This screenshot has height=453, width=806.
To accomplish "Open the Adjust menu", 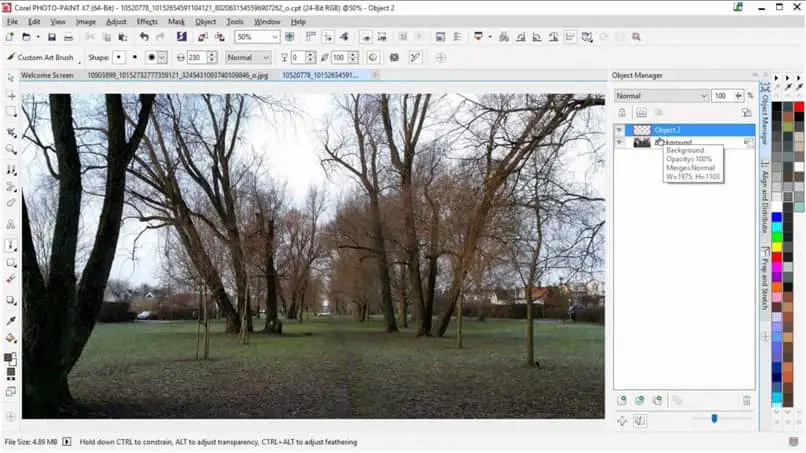I will click(x=116, y=22).
